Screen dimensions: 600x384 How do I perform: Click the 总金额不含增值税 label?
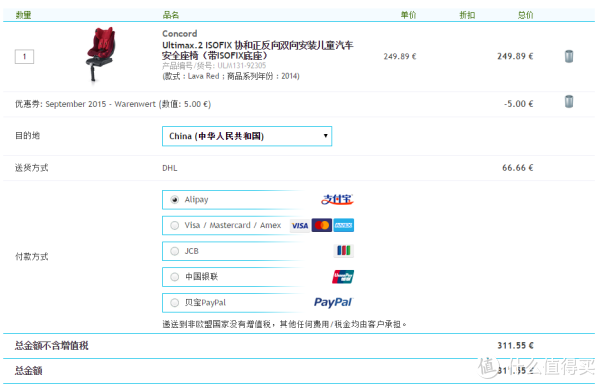point(52,346)
